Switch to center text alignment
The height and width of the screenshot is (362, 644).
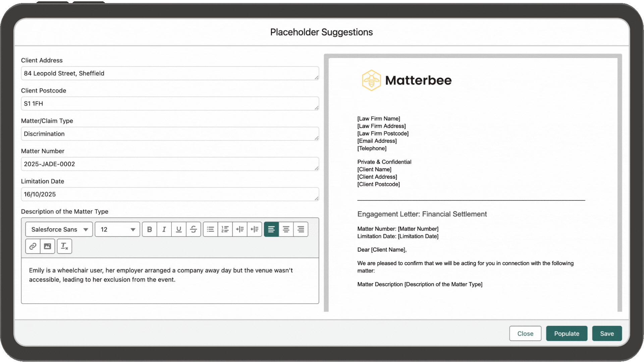(x=286, y=229)
